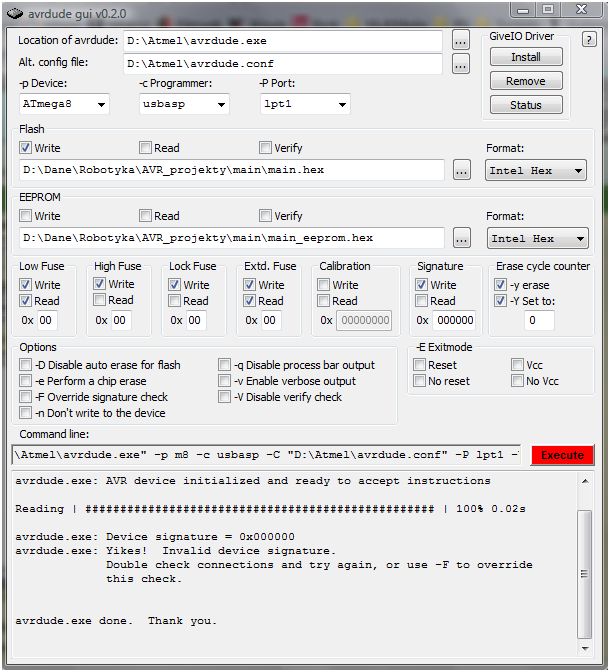Enable Flash Verify checkbox
610x672 pixels.
[265, 148]
